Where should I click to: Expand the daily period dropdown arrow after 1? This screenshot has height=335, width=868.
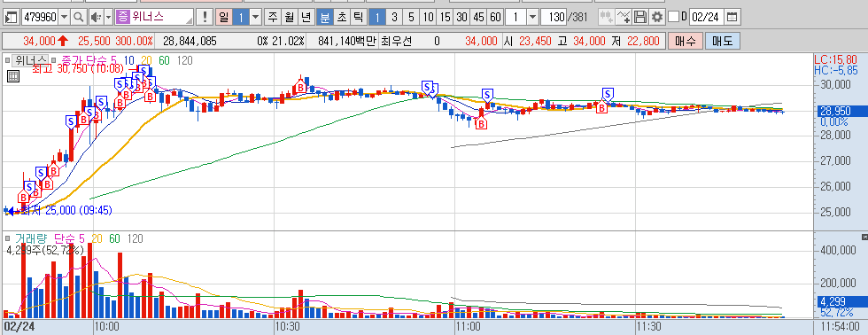click(255, 17)
